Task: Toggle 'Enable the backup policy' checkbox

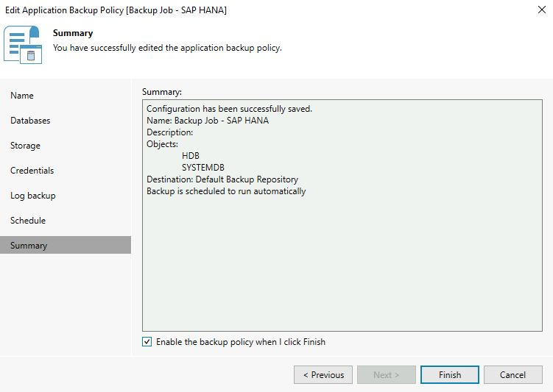Action: click(147, 342)
